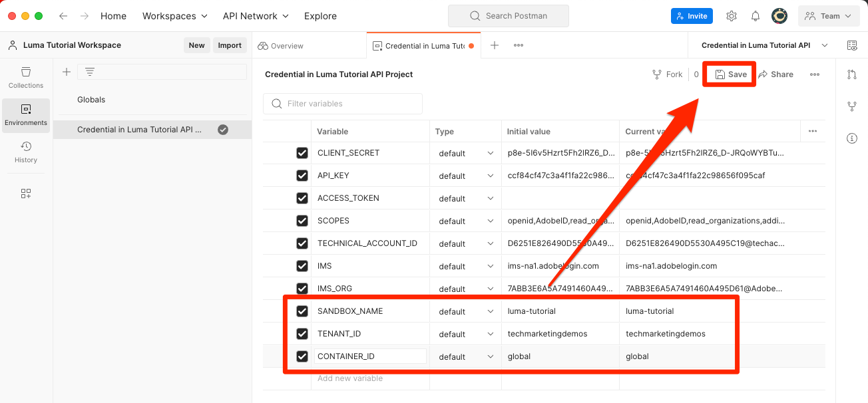The height and width of the screenshot is (403, 868).
Task: Switch to the Overview tab
Action: point(281,46)
